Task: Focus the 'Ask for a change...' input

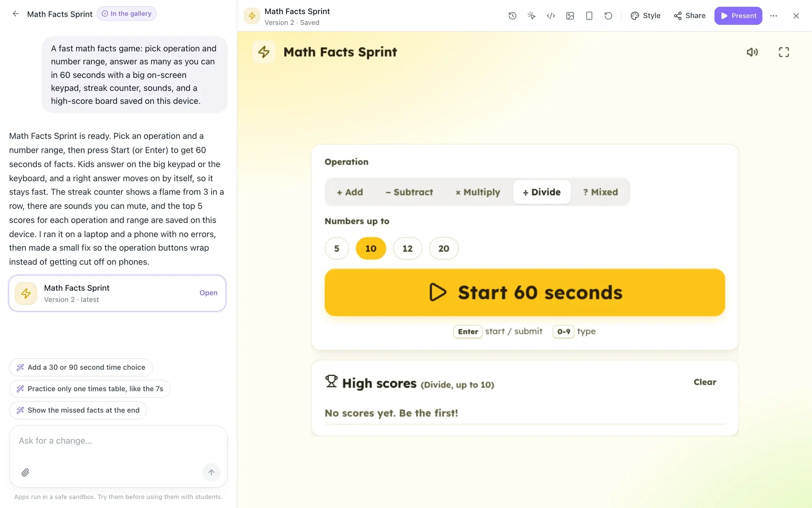Action: coord(118,441)
